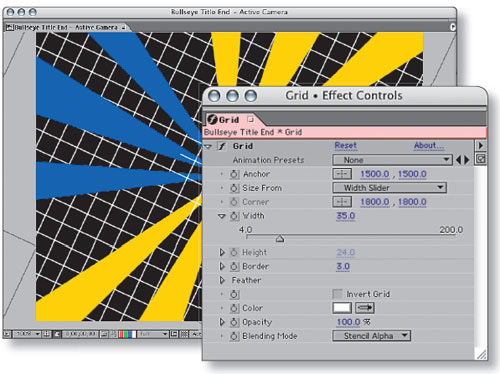Open the comp tab's small menu arrow

[123, 28]
